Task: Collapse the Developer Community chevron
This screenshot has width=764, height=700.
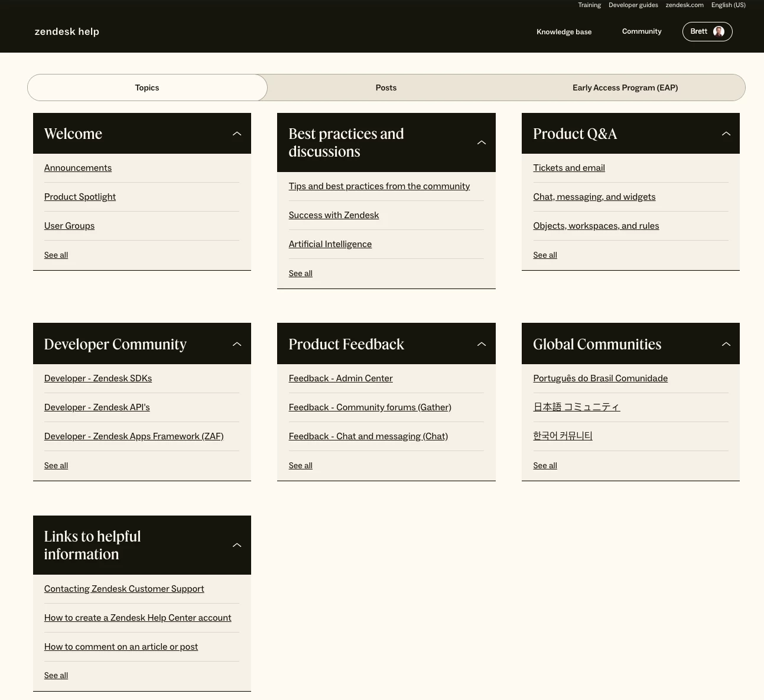Action: 237,344
